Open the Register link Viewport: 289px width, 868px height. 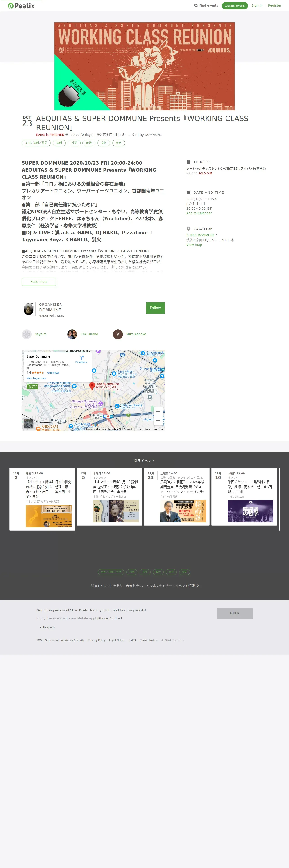275,5
